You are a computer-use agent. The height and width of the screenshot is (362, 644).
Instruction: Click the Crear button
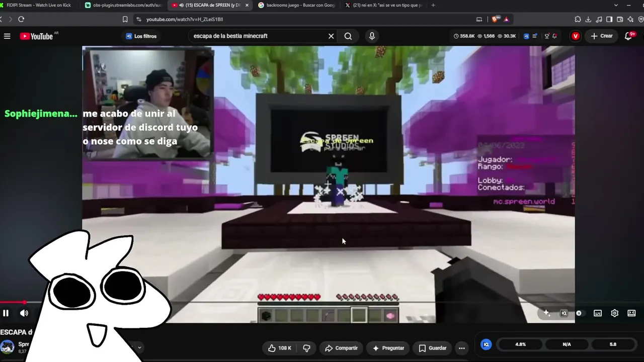click(x=602, y=36)
